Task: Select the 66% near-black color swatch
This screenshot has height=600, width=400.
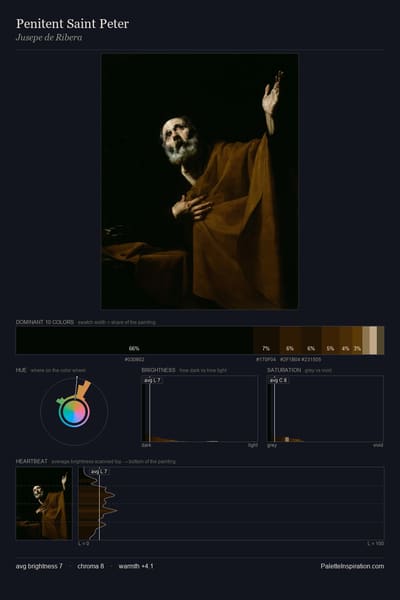Action: point(134,340)
